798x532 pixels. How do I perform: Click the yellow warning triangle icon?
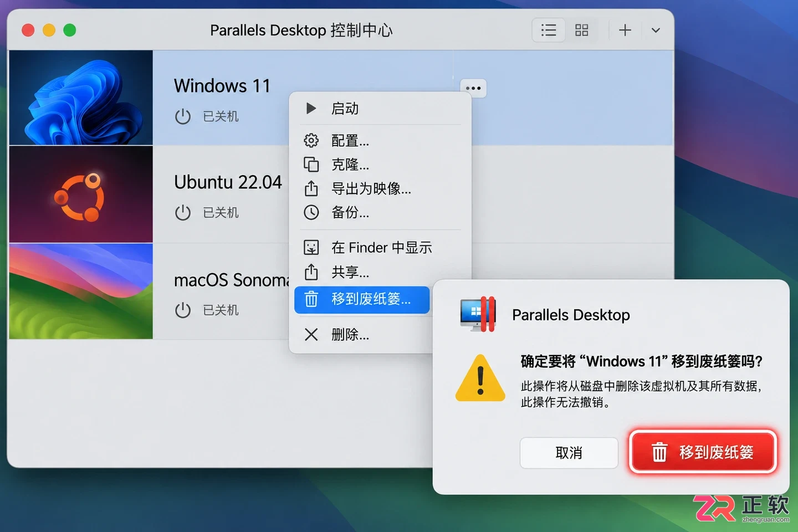(480, 378)
